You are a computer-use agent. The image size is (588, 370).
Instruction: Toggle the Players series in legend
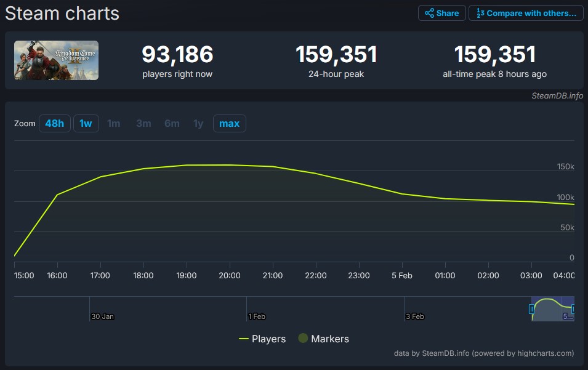click(262, 339)
